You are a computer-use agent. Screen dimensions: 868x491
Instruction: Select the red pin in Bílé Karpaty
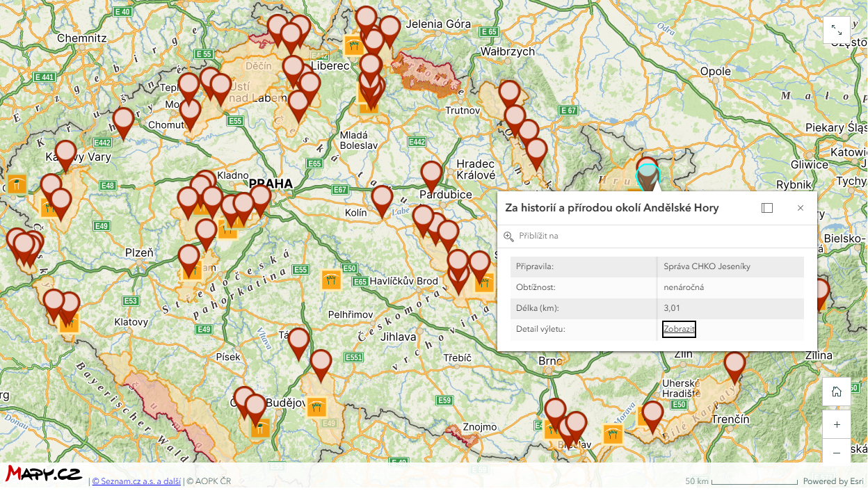(x=652, y=417)
